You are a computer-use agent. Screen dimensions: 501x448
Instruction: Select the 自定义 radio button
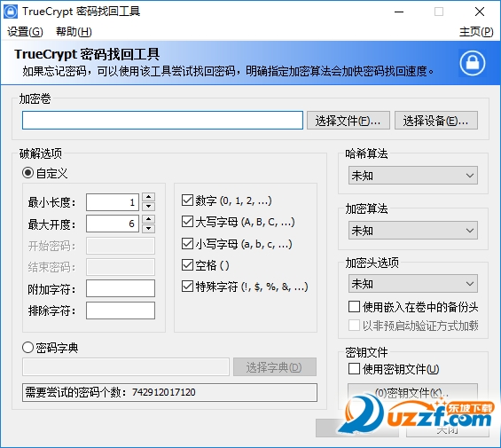(x=27, y=173)
